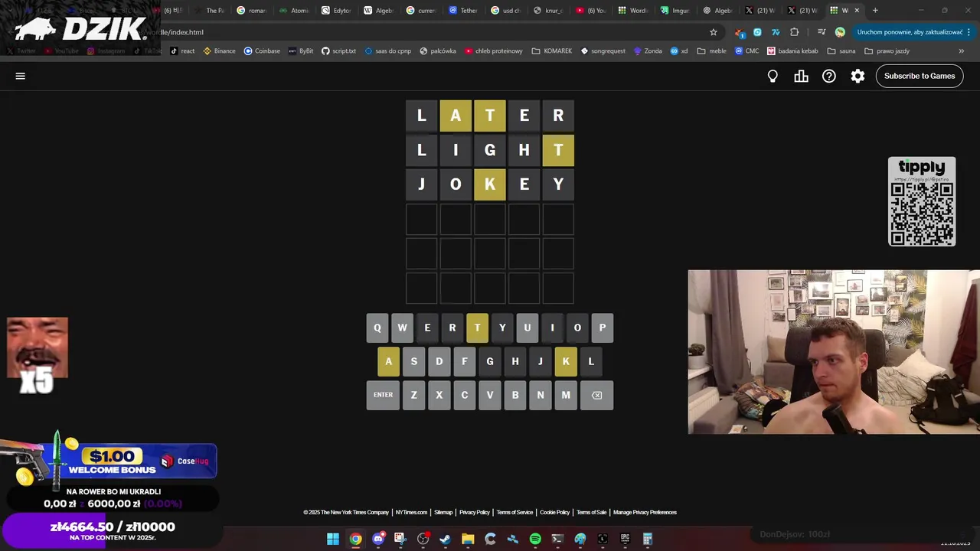The height and width of the screenshot is (551, 980).
Task: Tap the X key on the Wordle keyboard
Action: pyautogui.click(x=439, y=395)
